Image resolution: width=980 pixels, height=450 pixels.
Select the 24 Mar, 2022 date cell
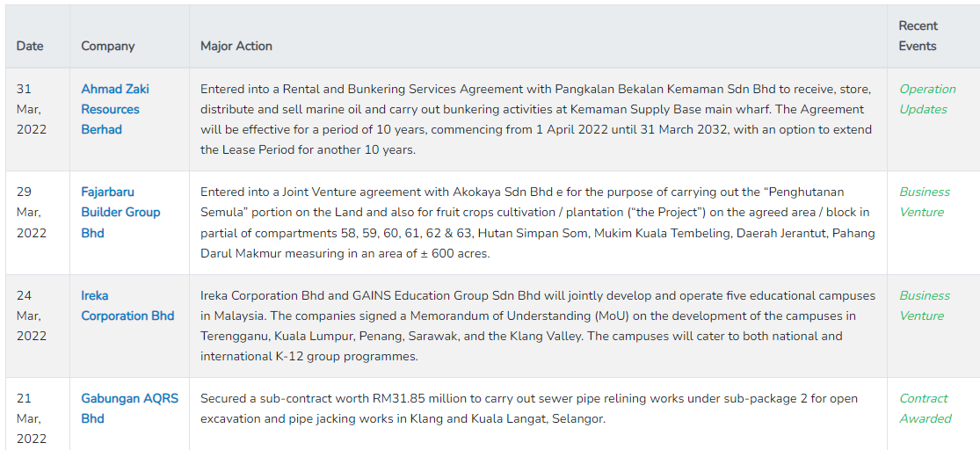click(29, 316)
